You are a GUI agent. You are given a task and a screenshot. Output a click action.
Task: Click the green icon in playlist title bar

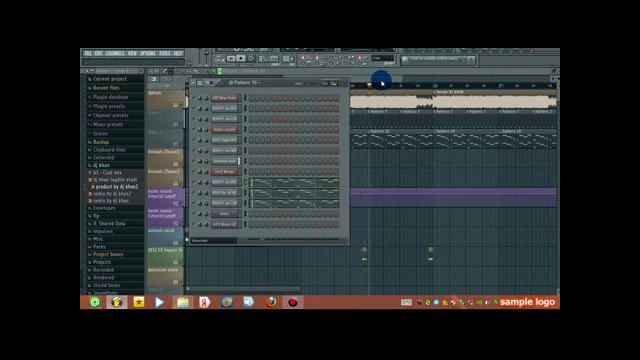click(x=219, y=71)
